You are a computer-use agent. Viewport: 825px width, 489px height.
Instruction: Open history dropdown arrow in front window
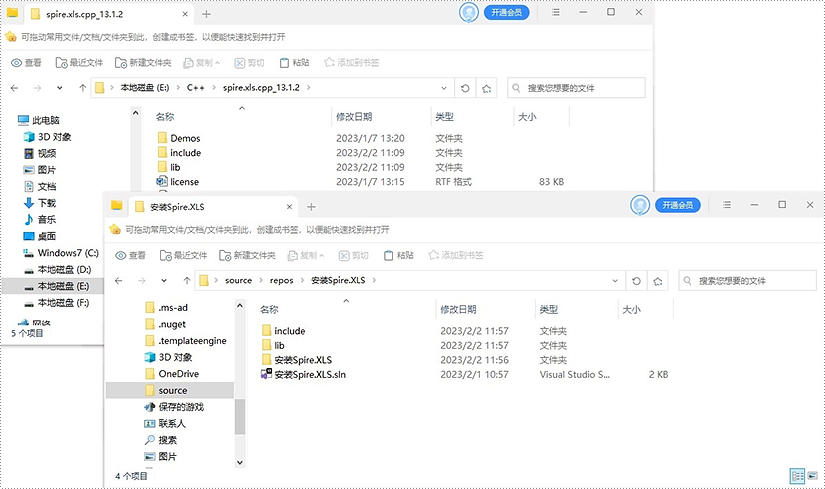[164, 281]
